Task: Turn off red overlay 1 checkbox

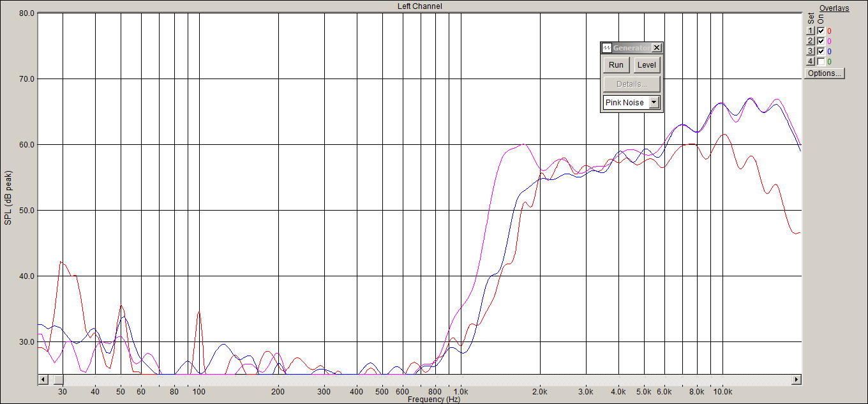Action: (821, 31)
